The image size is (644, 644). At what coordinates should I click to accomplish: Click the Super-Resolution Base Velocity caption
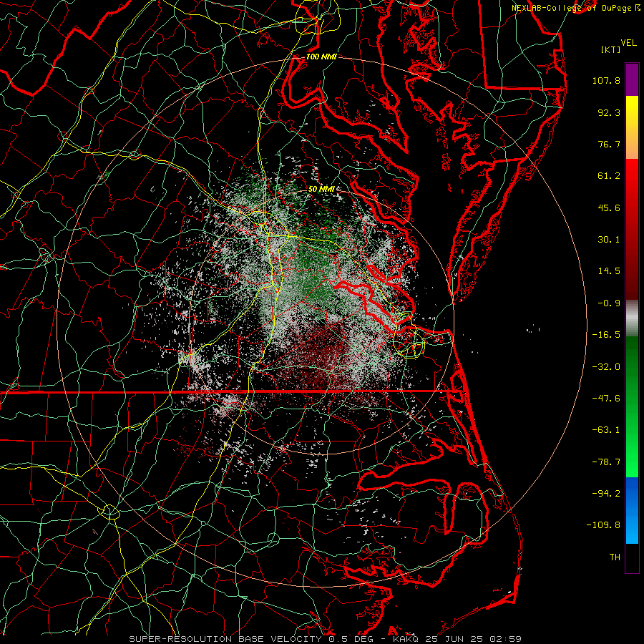(326, 639)
